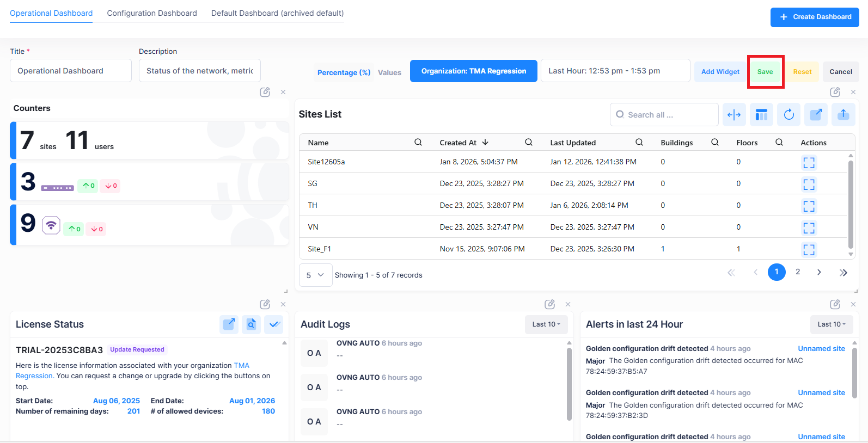Image resolution: width=868 pixels, height=443 pixels.
Task: Click the column width adjust icon in Sites List
Action: tap(734, 114)
